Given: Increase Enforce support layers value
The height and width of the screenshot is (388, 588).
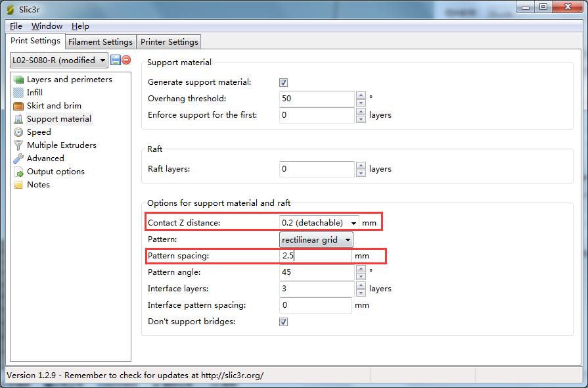Looking at the screenshot, I should [361, 112].
